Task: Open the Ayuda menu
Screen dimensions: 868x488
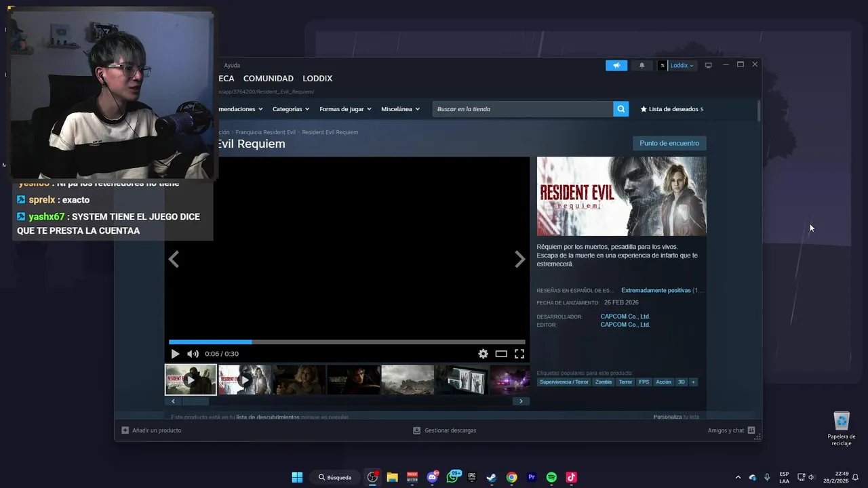Action: tap(232, 66)
